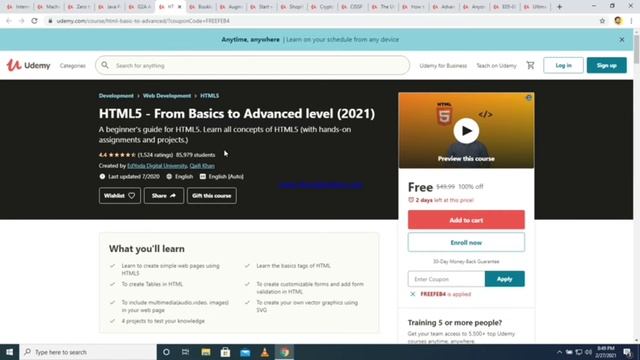Image resolution: width=640 pixels, height=360 pixels.
Task: Open Qaifi Khan instructor link
Action: [x=202, y=166]
